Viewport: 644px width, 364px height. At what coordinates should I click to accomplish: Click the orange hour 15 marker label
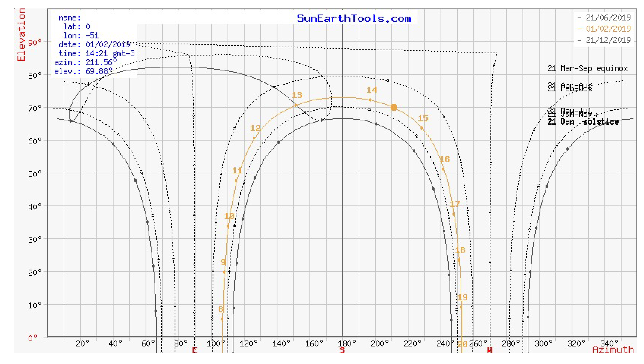tap(423, 118)
